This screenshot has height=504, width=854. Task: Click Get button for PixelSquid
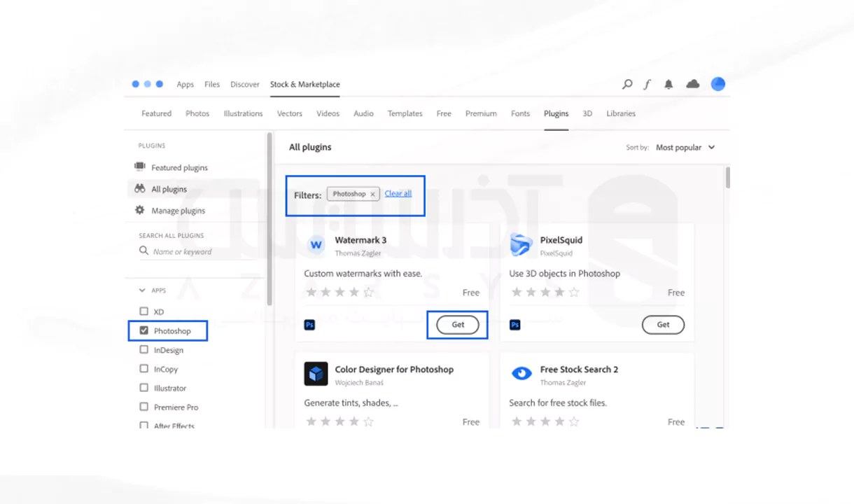click(663, 325)
